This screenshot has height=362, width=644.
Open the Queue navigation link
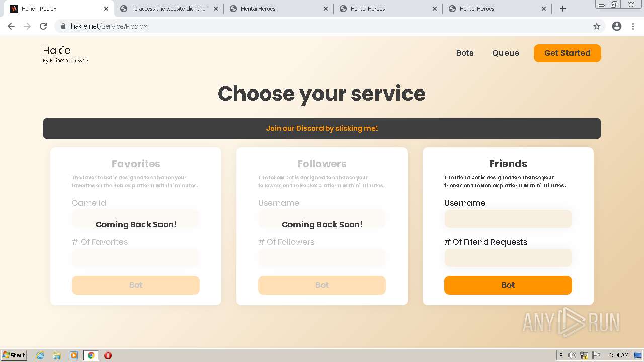[506, 53]
